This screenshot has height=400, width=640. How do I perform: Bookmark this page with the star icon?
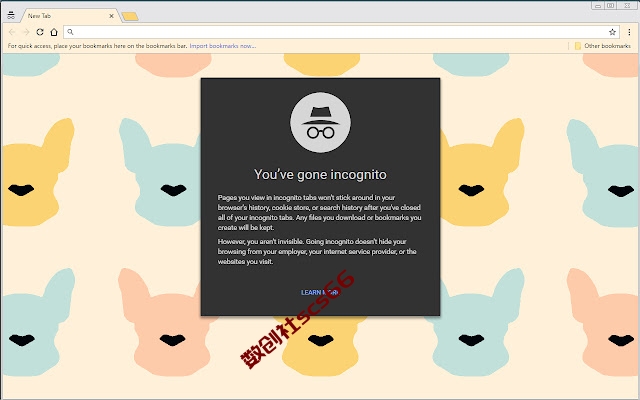click(x=612, y=32)
